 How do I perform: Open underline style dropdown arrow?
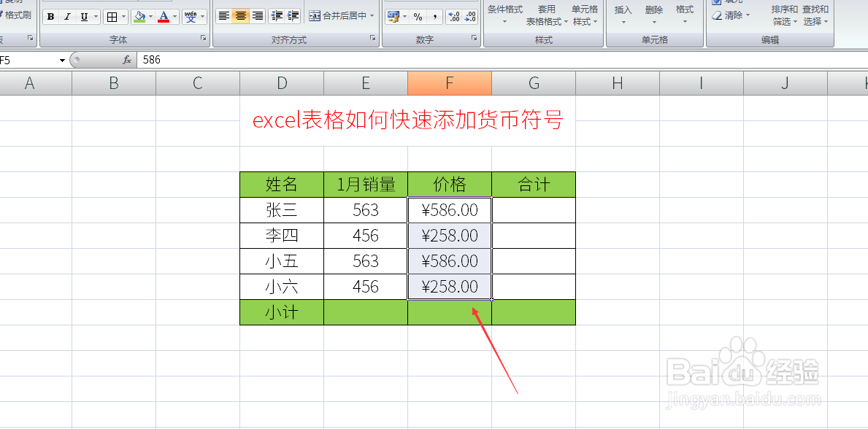point(96,17)
